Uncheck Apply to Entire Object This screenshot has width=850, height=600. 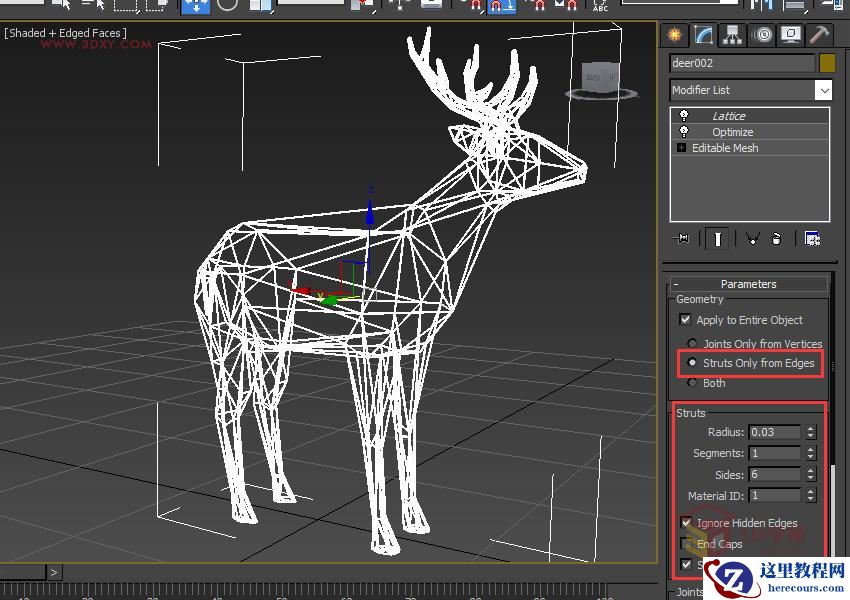[685, 320]
